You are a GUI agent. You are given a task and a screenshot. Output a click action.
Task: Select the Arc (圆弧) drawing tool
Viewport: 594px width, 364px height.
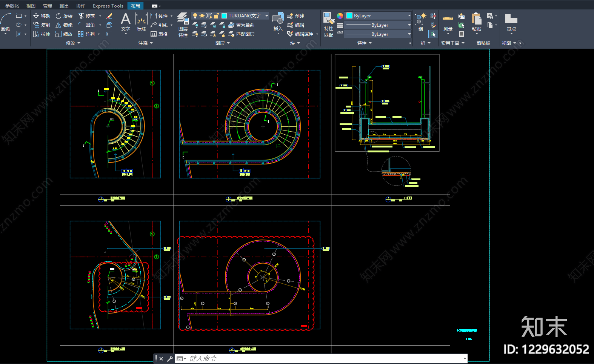6,22
